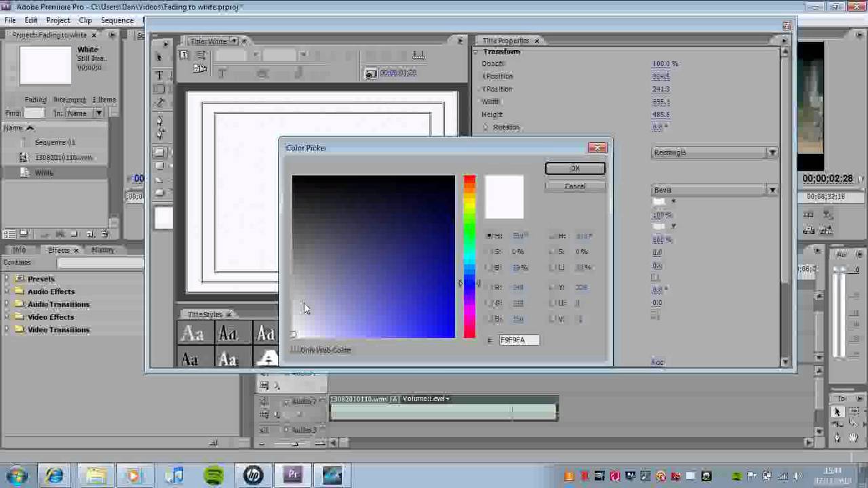Click the Premiere Pro taskbar icon

click(293, 476)
